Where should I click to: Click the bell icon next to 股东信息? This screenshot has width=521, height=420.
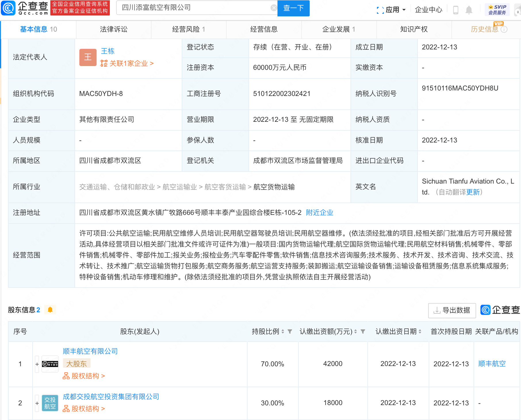tap(50, 310)
